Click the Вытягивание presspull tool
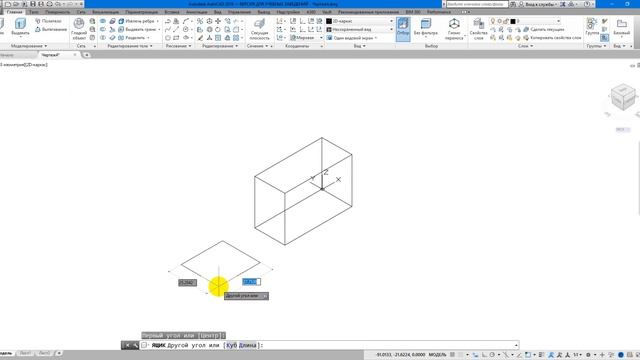640x360 pixels. point(51,29)
